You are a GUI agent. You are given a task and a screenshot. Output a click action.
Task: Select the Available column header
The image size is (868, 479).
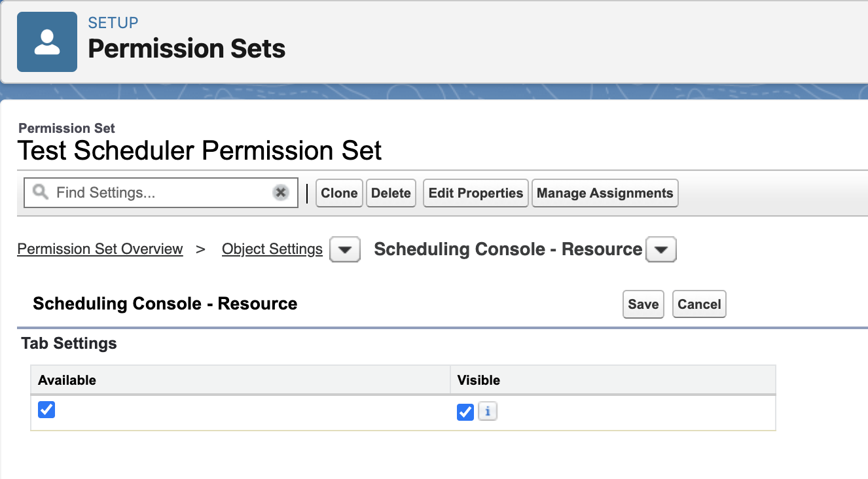point(67,380)
